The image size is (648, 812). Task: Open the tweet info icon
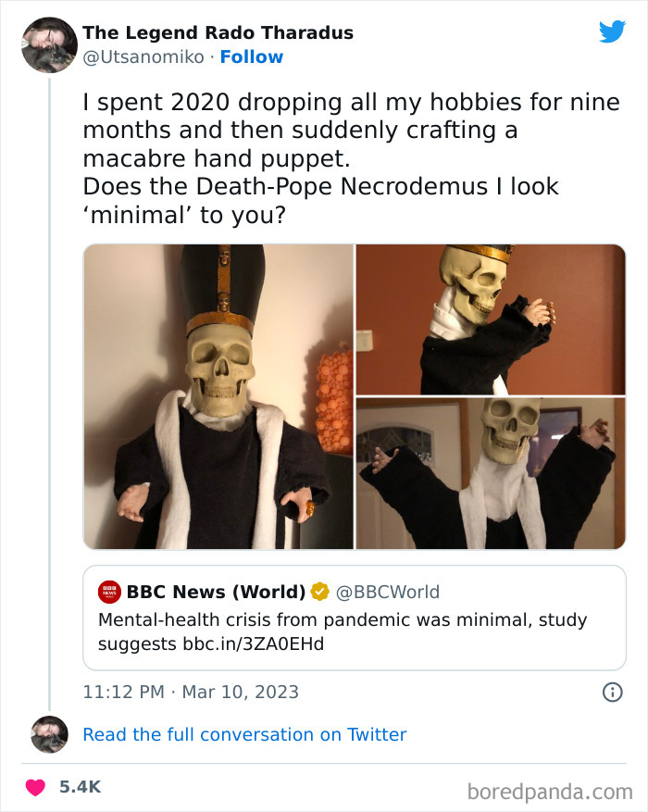pyautogui.click(x=612, y=692)
